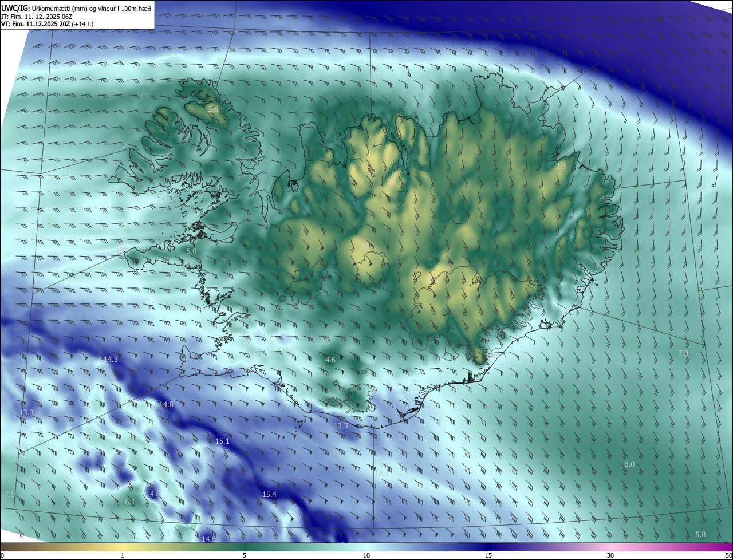Click the 1 tick on the color scale
733x560 pixels.
click(x=123, y=555)
